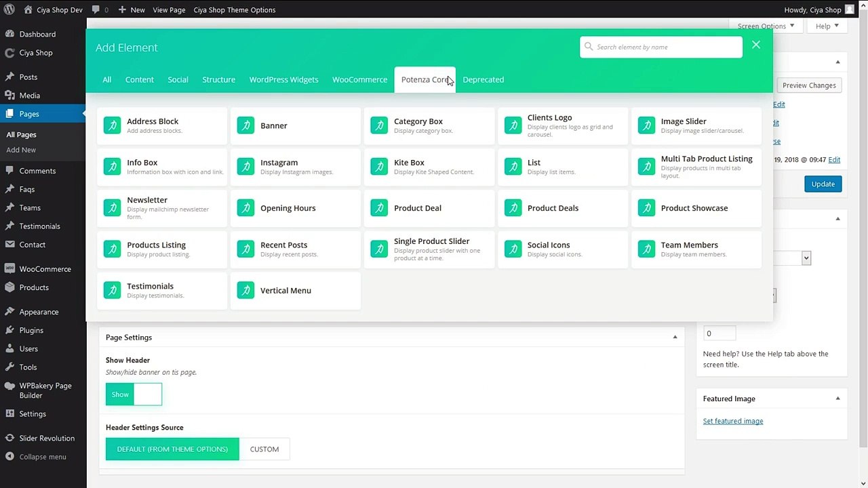Switch to the WooCommerce tab
868x488 pixels.
[359, 79]
